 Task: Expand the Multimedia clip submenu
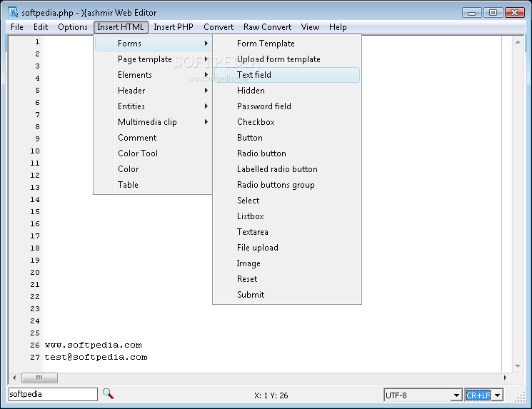pos(154,122)
